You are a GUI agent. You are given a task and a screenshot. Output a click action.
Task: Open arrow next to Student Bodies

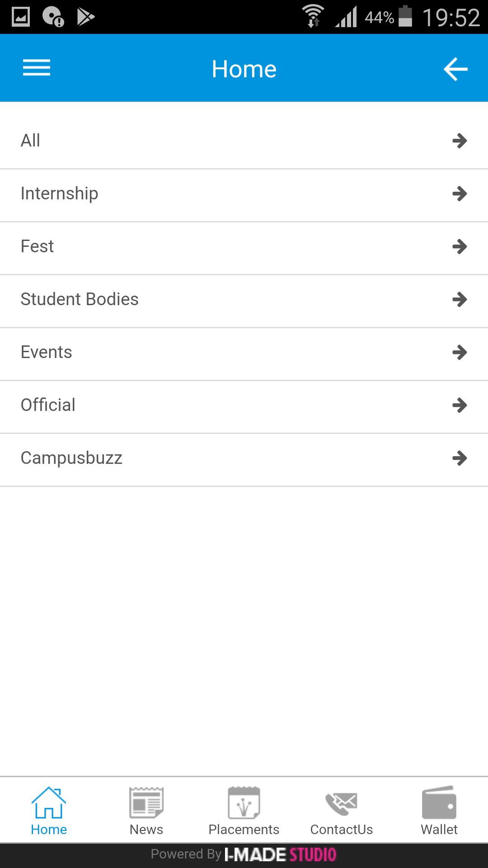[x=460, y=299]
